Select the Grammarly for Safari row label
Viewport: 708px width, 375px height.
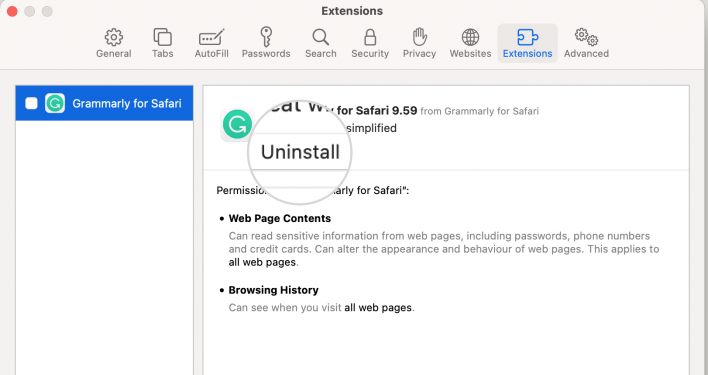(x=127, y=103)
